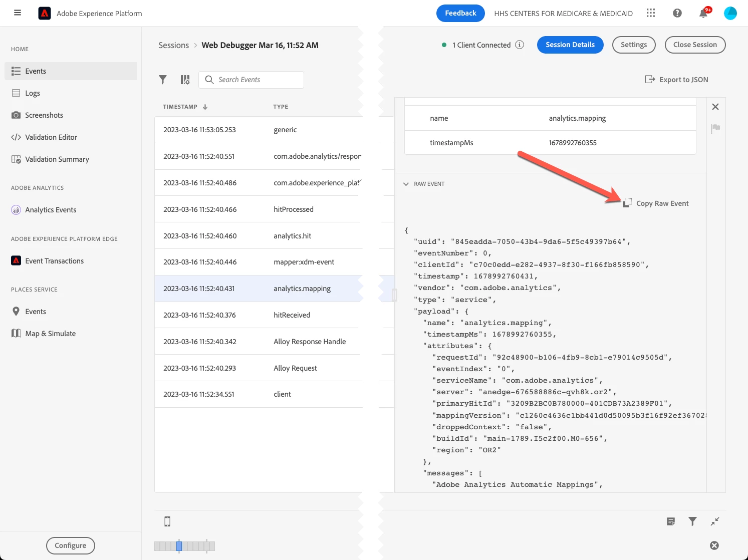Image resolution: width=748 pixels, height=560 pixels.
Task: Open the hamburger navigation menu
Action: pyautogui.click(x=18, y=13)
